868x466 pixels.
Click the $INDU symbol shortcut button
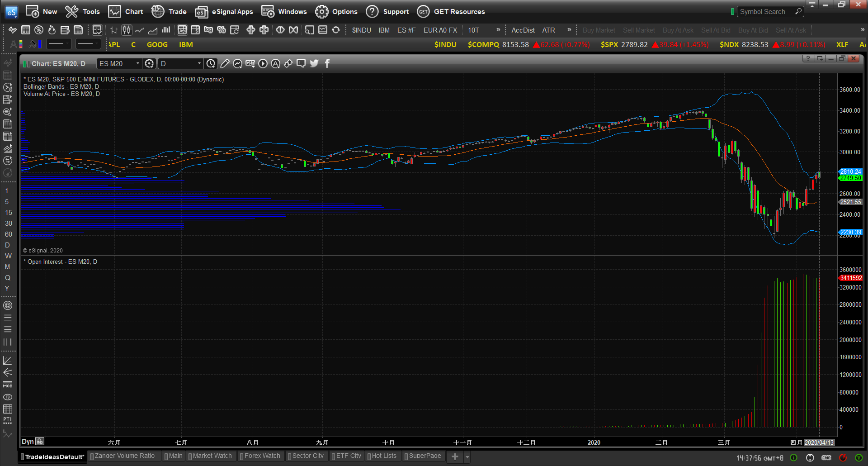point(362,30)
